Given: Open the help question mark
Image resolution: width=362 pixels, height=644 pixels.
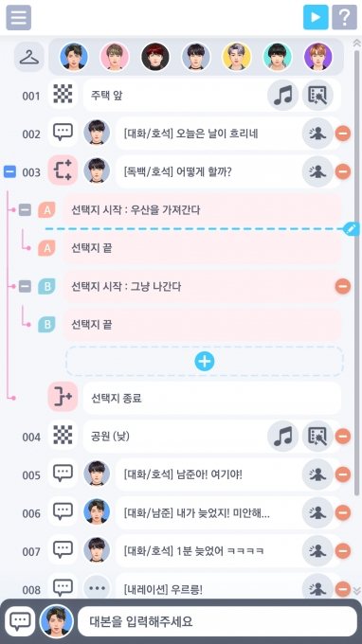Looking at the screenshot, I should 344,17.
